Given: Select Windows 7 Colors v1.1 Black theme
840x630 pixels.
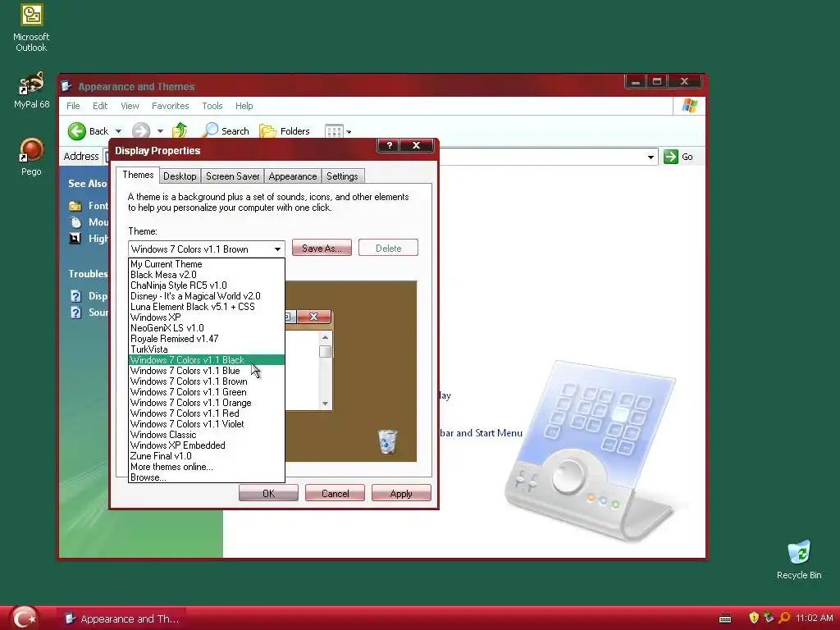Looking at the screenshot, I should [x=207, y=360].
